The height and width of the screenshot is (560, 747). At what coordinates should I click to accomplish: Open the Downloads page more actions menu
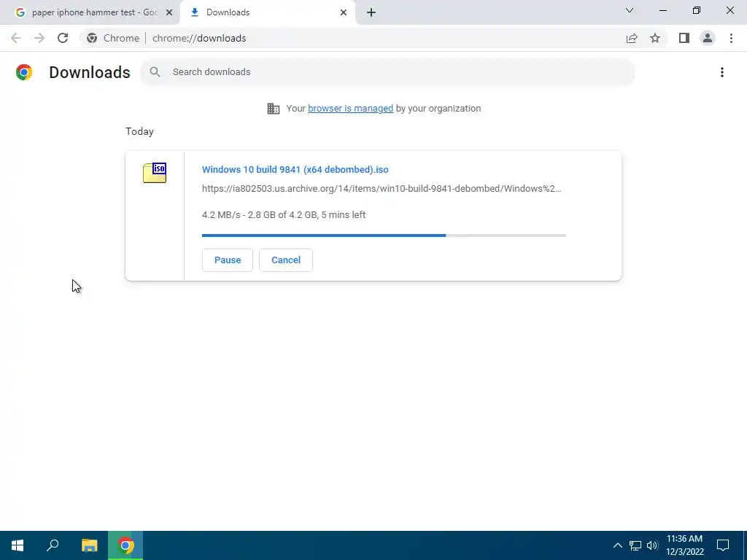click(722, 72)
